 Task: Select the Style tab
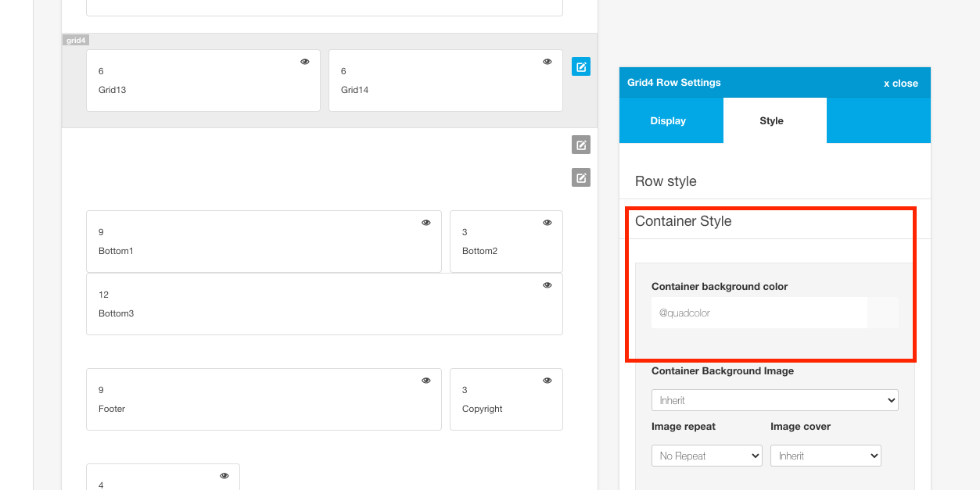(771, 121)
